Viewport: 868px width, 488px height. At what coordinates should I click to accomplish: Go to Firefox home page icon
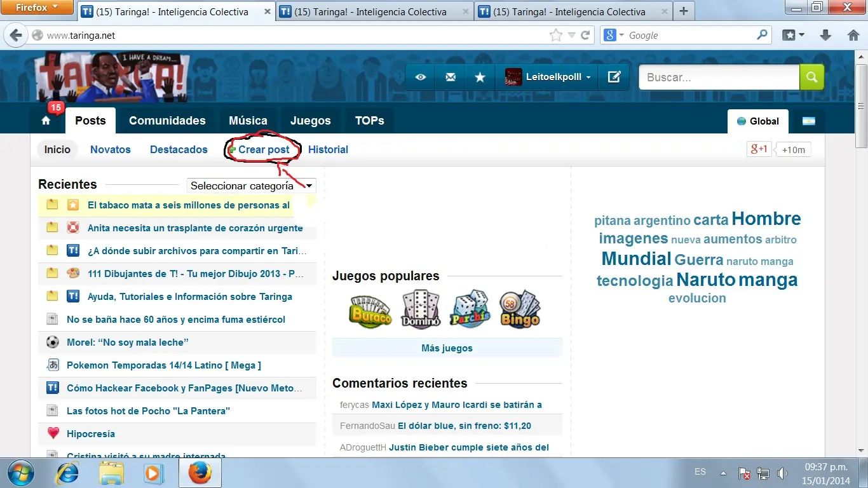[x=853, y=36]
